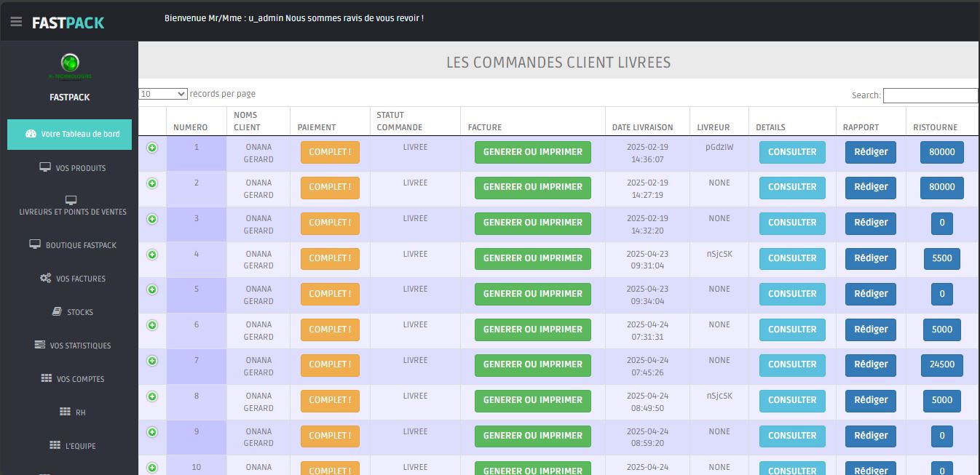Expand order number 7 row details

click(152, 361)
